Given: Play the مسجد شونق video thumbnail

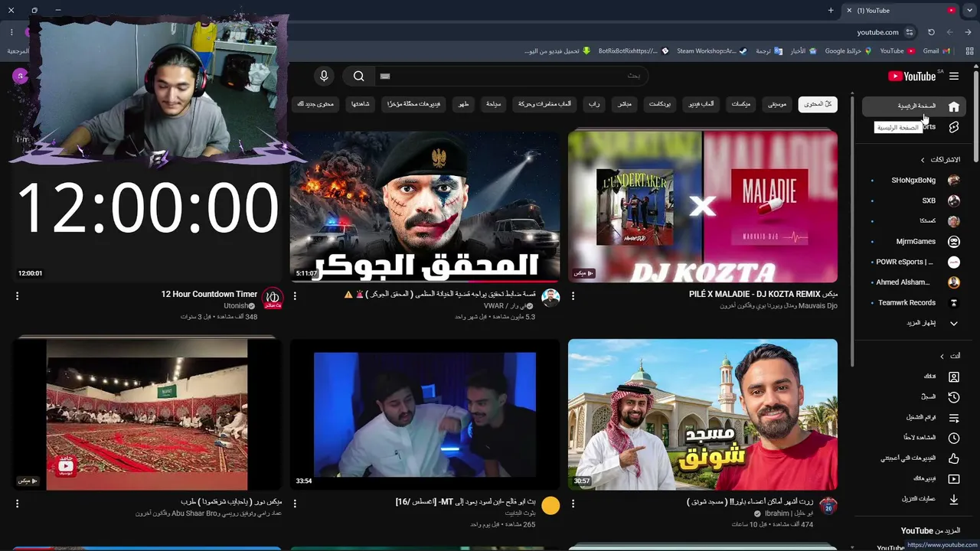Looking at the screenshot, I should (703, 415).
